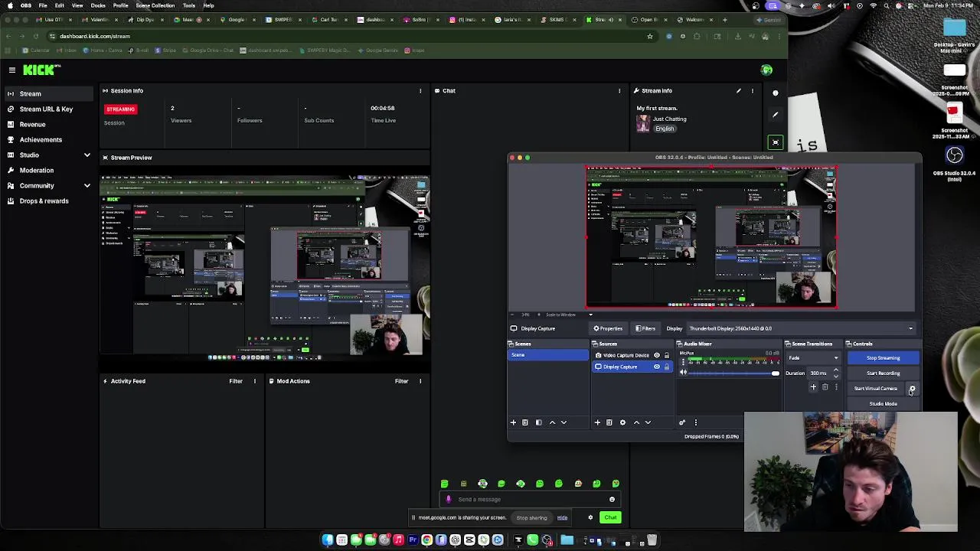Select the Scene item in Scenes list

[548, 355]
